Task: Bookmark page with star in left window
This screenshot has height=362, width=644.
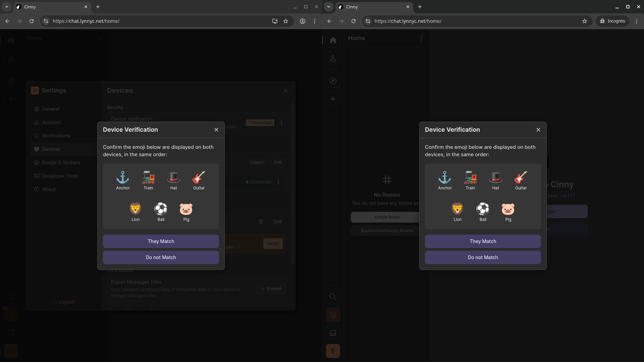Action: point(286,21)
